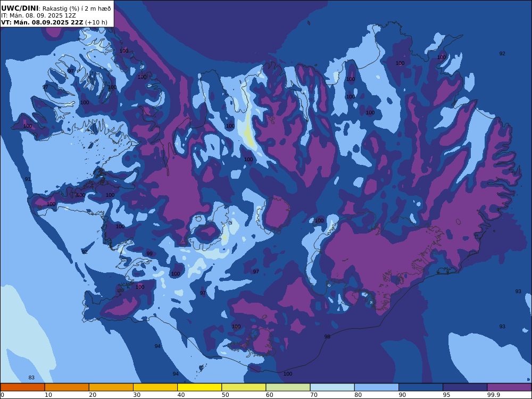
Task: Pick the amber 20–30 legend swatch
Action: [x=111, y=387]
